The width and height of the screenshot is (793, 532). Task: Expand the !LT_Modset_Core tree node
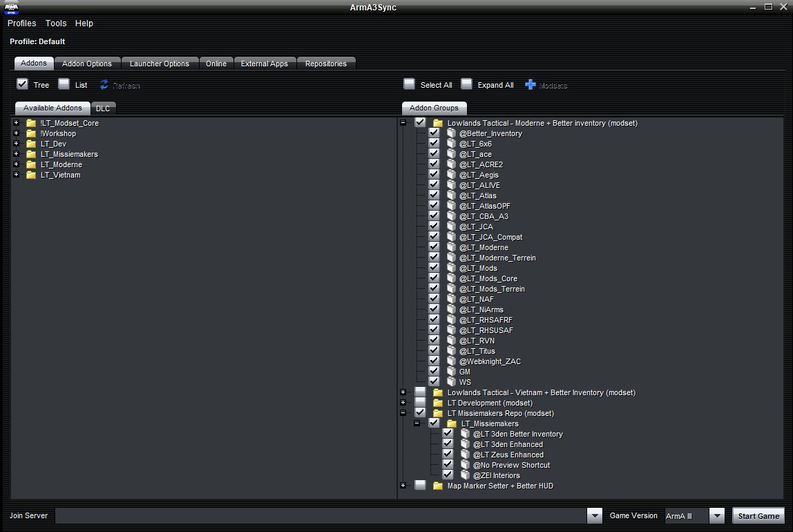(16, 122)
